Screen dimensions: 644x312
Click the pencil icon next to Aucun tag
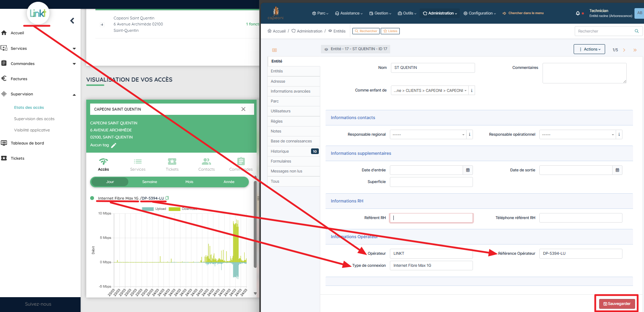(114, 145)
